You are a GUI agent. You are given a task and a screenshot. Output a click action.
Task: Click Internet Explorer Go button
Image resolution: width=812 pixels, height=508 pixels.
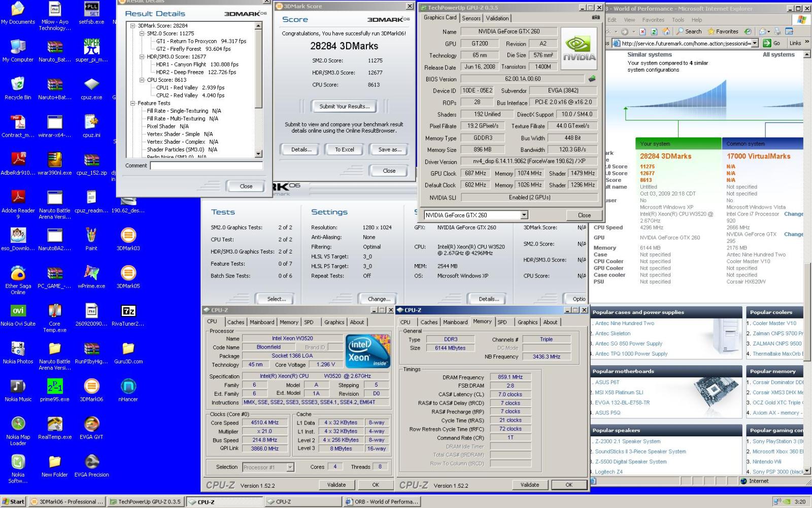click(x=772, y=43)
